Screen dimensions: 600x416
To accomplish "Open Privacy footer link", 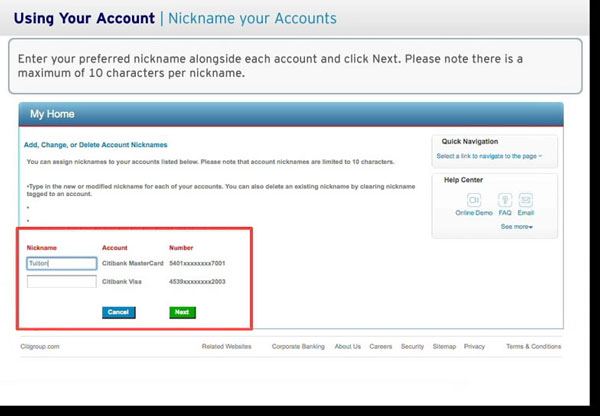I will [x=474, y=346].
